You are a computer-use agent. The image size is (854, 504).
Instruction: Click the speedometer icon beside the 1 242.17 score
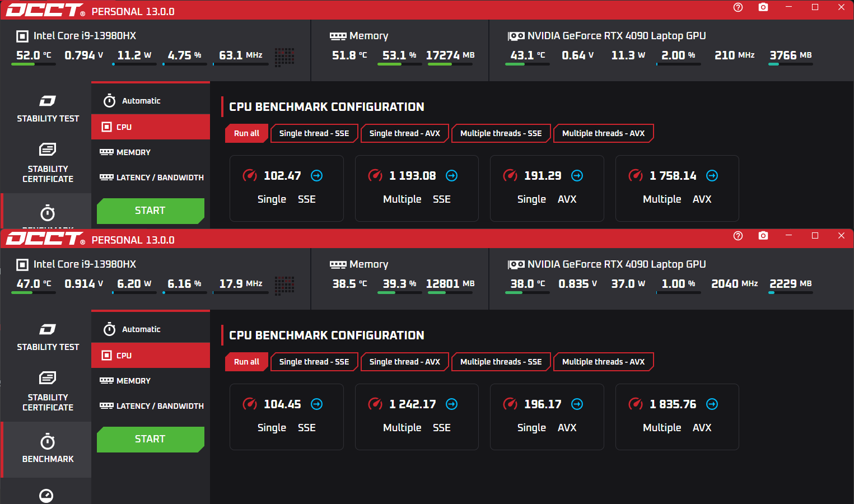pyautogui.click(x=375, y=404)
